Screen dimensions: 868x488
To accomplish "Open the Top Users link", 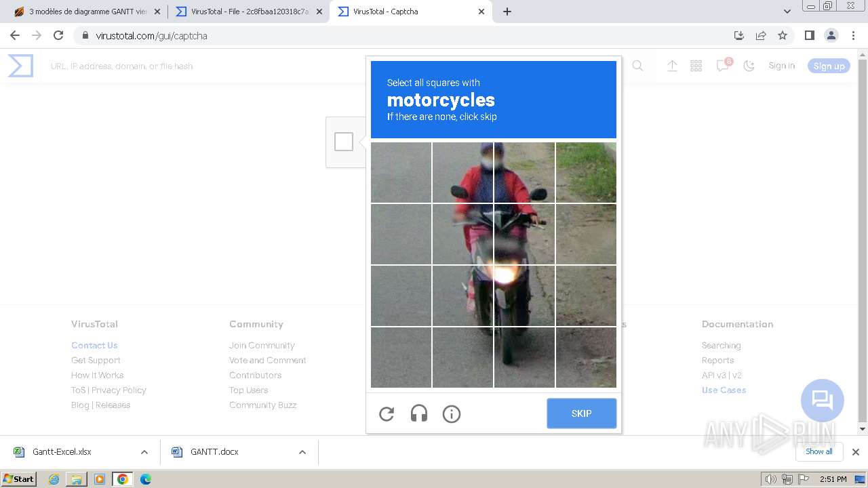I will (248, 390).
